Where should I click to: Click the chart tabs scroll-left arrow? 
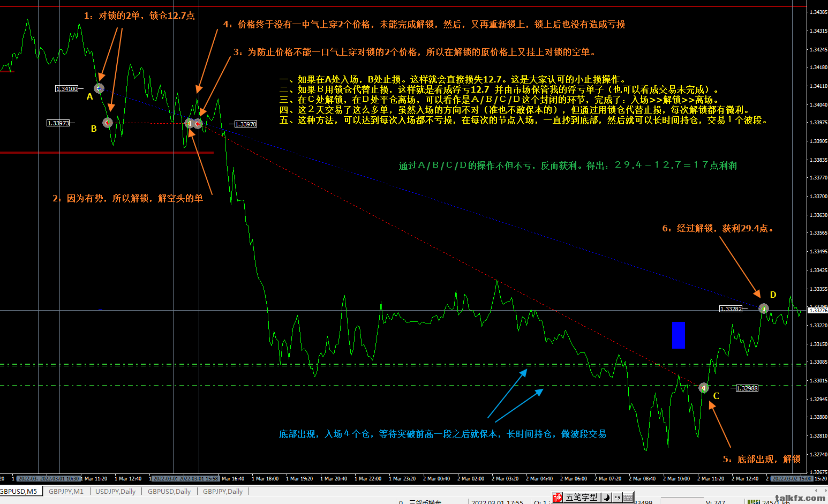815,491
